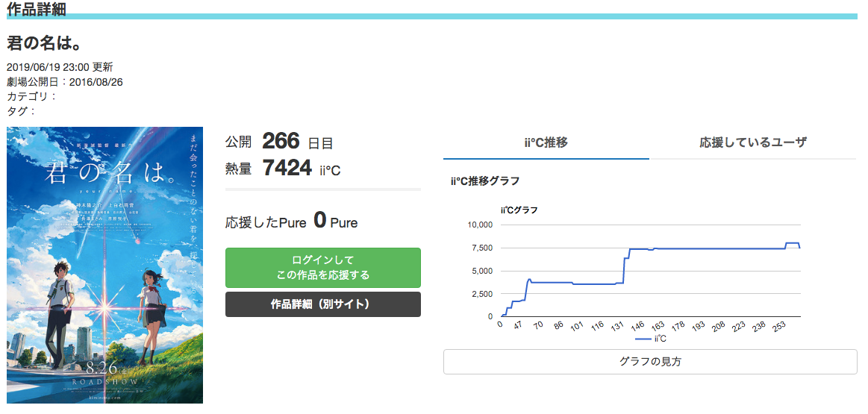Click the グラフの見方 button
868x414 pixels.
pyautogui.click(x=649, y=362)
